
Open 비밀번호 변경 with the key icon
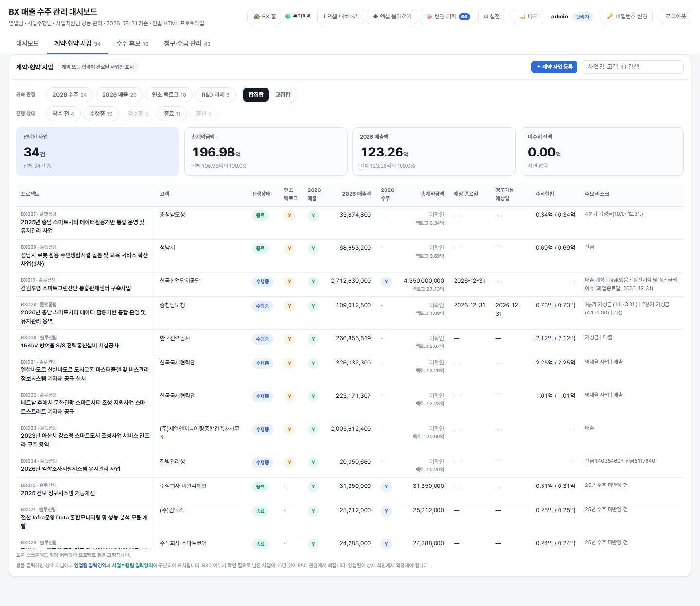[x=627, y=17]
